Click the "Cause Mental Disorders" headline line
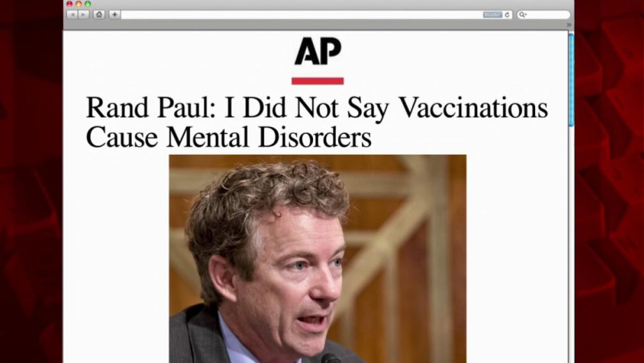The height and width of the screenshot is (363, 644). pos(229,137)
